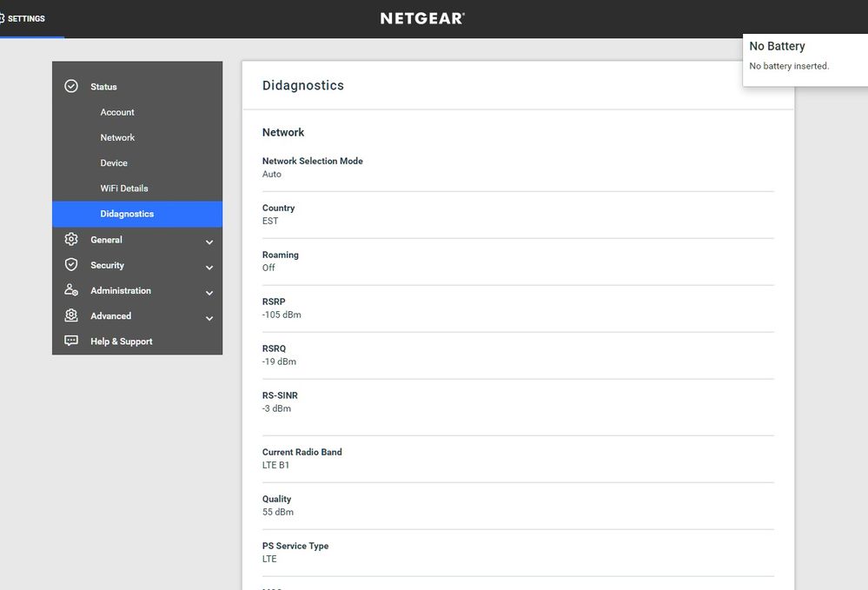Click the General gear icon
868x590 pixels.
tap(71, 240)
